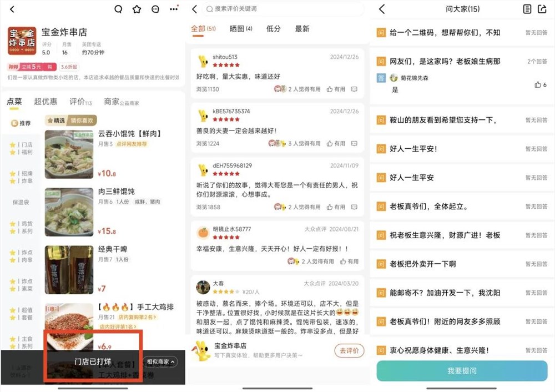Image resolution: width=555 pixels, height=392 pixels.
Task: Tap 菊花锦先森 answerer avatar
Action: (393, 78)
